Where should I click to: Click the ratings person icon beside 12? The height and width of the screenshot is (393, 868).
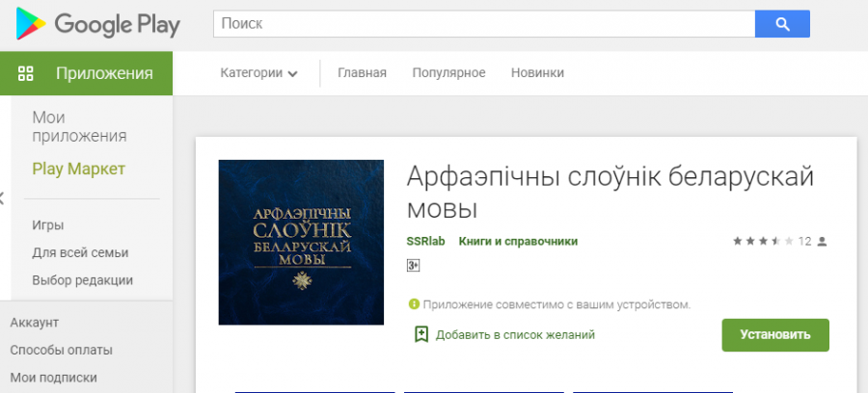tap(822, 242)
